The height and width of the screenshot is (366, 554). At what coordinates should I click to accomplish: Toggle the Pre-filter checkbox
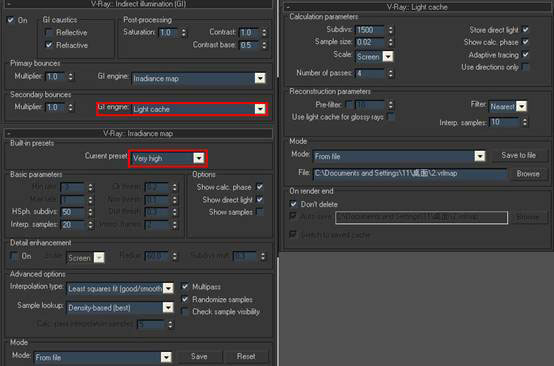tap(349, 105)
